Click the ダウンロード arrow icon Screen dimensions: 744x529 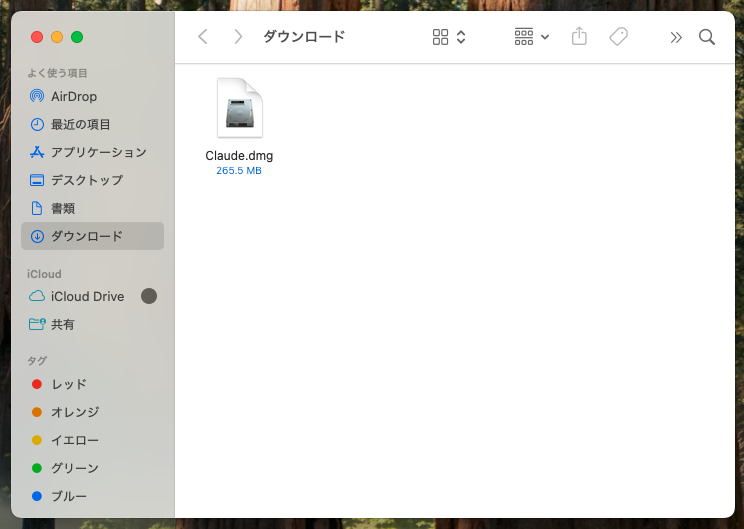coord(37,236)
